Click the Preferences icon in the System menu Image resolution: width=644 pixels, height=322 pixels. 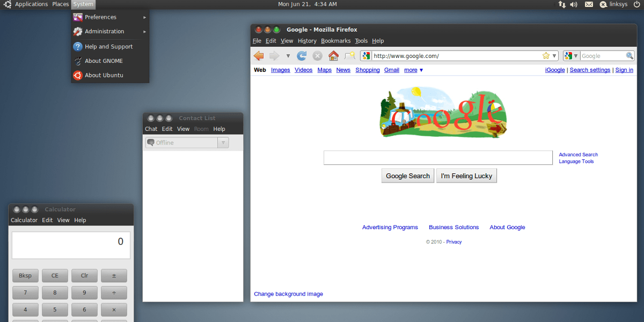coord(78,17)
